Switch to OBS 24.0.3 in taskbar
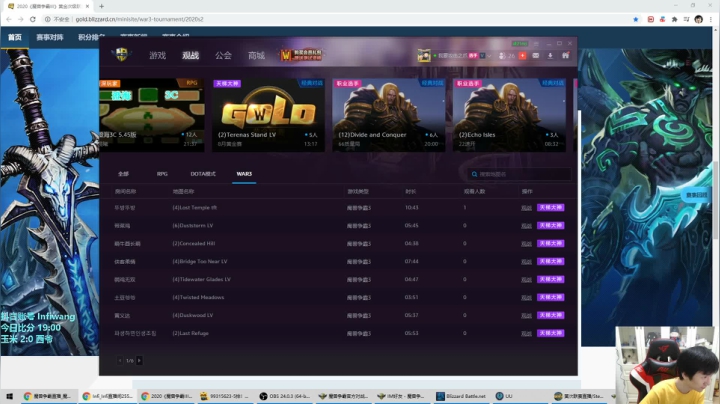The image size is (720, 404). coord(283,396)
